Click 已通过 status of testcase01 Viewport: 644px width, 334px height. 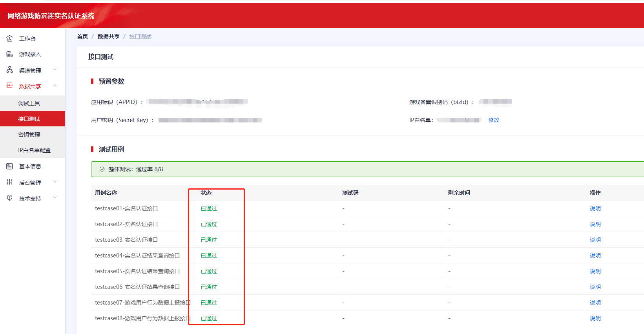pos(209,208)
